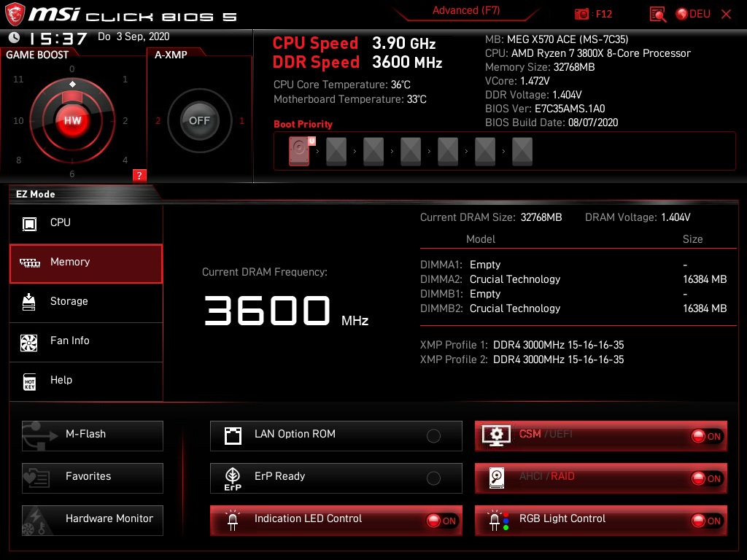This screenshot has width=747, height=560.
Task: Switch to Advanced (F7) mode
Action: click(466, 10)
